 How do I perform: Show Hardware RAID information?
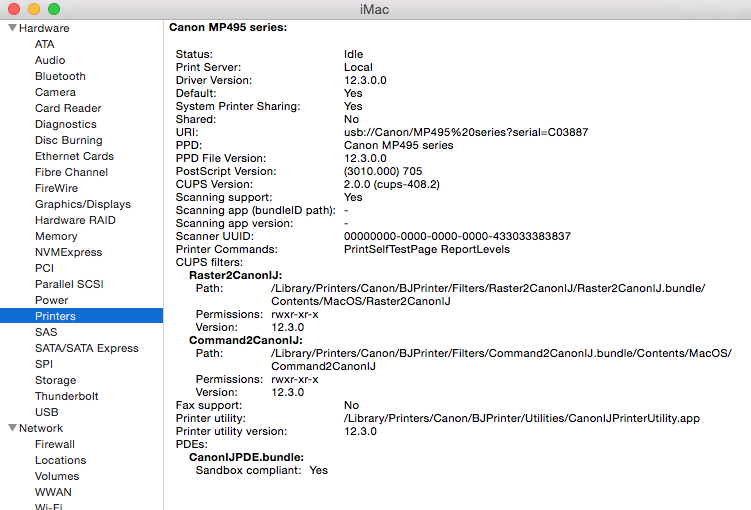(75, 220)
